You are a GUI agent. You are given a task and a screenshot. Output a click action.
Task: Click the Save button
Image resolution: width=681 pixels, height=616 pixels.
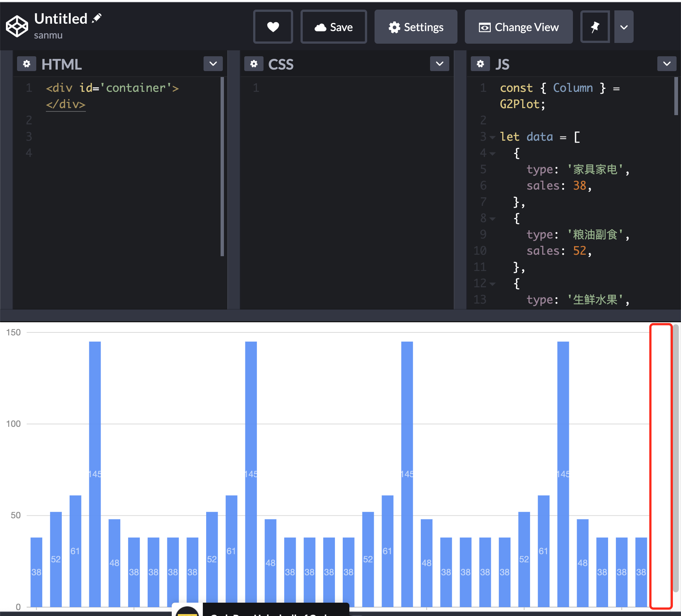[333, 27]
